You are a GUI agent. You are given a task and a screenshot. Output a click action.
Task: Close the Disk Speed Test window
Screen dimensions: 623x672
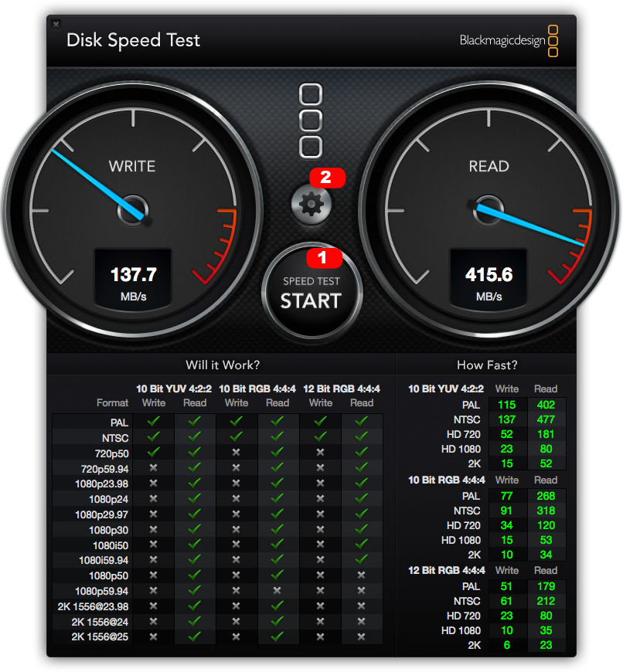pyautogui.click(x=56, y=24)
